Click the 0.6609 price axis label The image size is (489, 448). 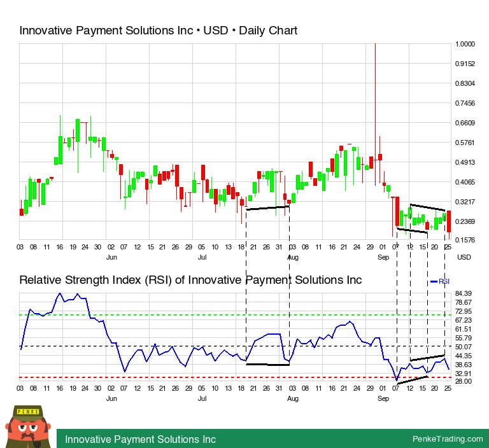tap(465, 123)
